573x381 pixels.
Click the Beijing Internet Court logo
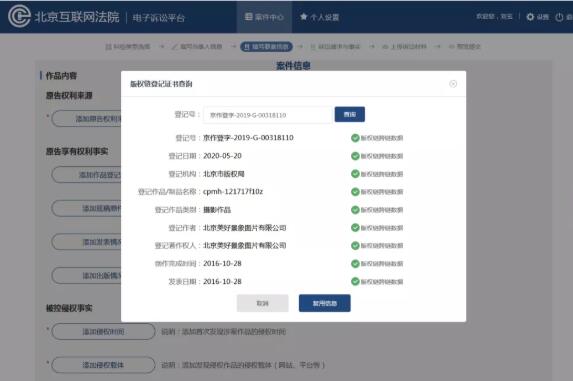pos(19,16)
